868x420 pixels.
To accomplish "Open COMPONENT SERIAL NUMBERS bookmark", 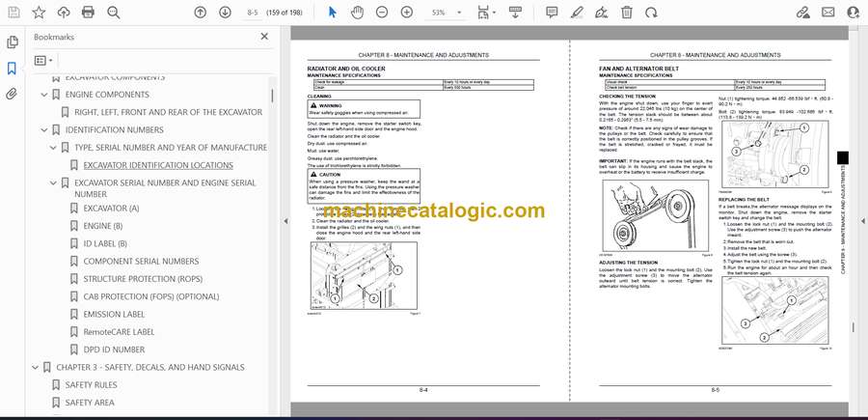I will pyautogui.click(x=141, y=261).
